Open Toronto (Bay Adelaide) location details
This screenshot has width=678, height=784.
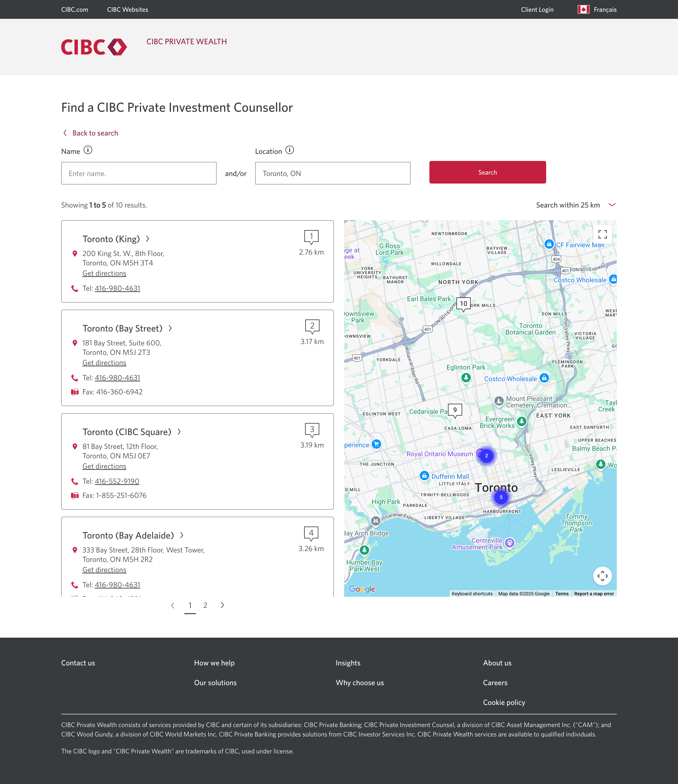point(133,535)
